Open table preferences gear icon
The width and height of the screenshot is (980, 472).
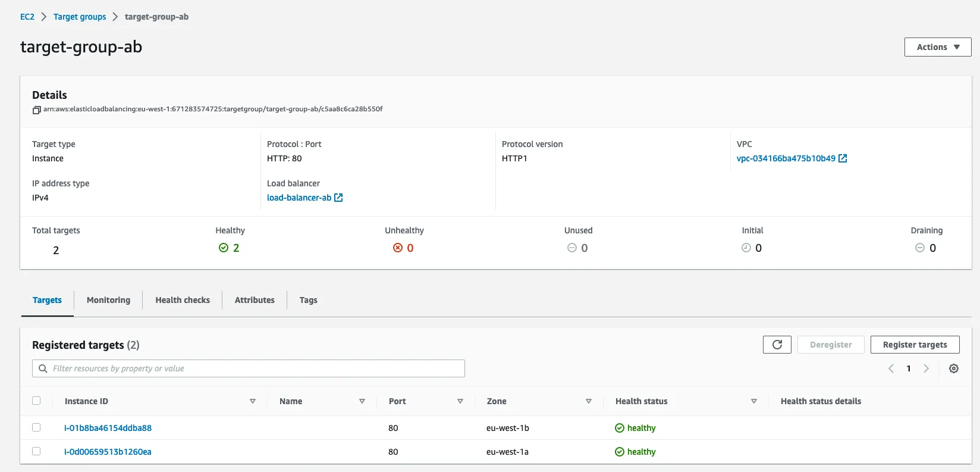click(x=953, y=368)
